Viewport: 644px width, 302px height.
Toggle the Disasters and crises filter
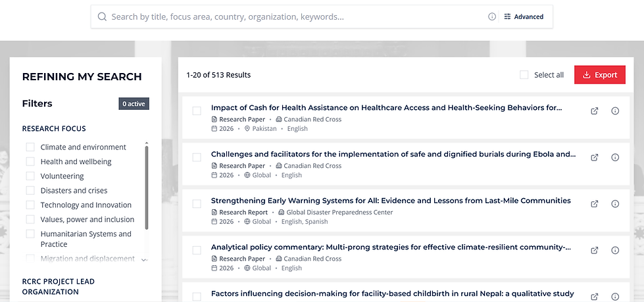coord(30,191)
